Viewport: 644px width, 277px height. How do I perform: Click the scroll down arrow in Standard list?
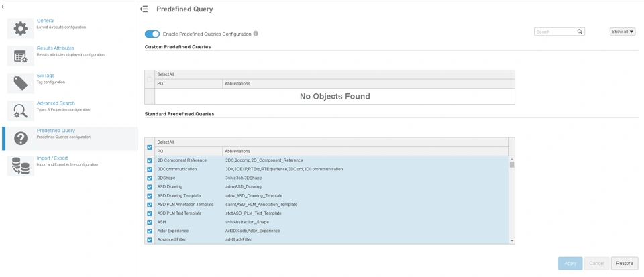click(512, 241)
